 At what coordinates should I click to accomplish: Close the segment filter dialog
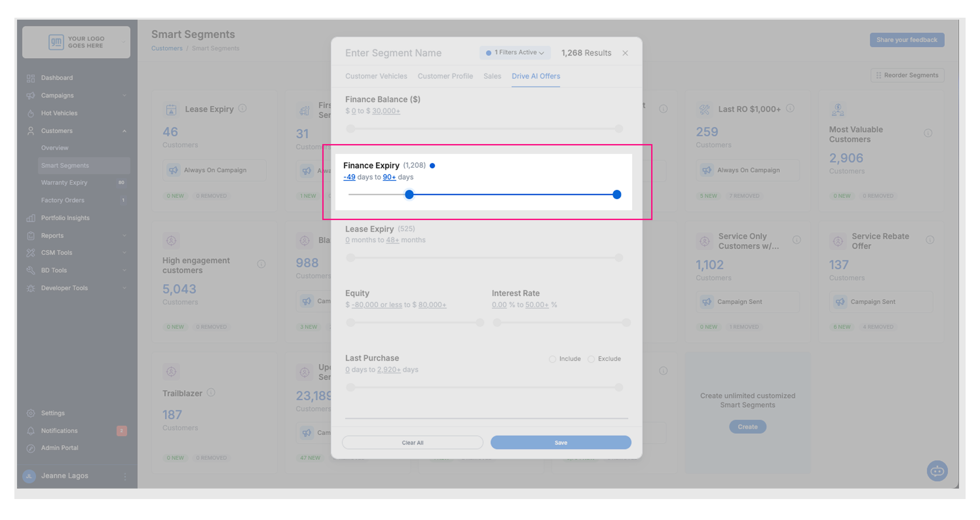[x=625, y=53]
